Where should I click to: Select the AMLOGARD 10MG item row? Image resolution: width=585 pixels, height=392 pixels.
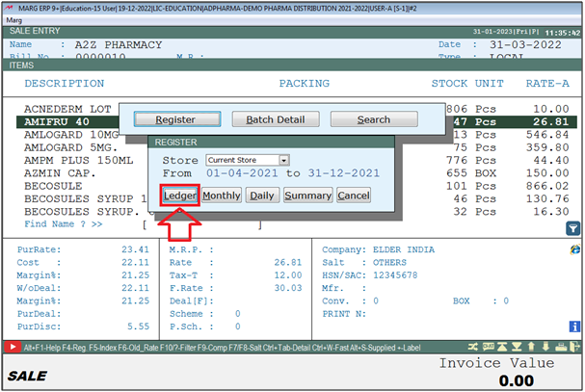click(x=297, y=135)
